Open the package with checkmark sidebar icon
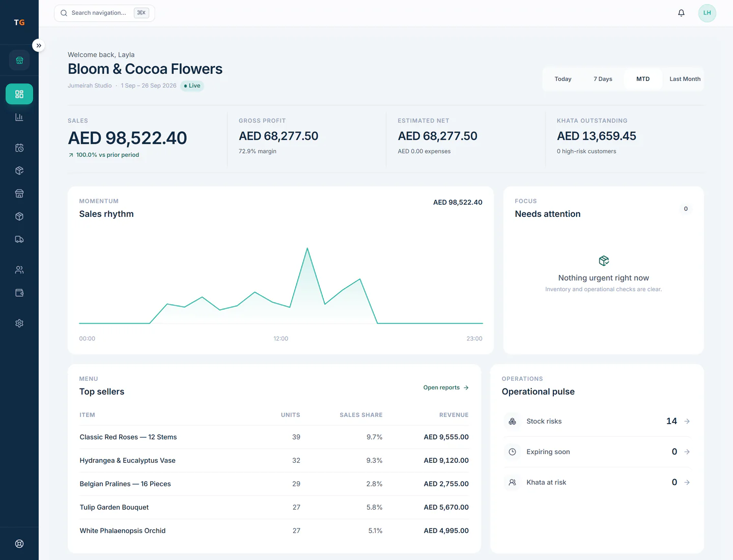The height and width of the screenshot is (560, 733). click(x=19, y=171)
